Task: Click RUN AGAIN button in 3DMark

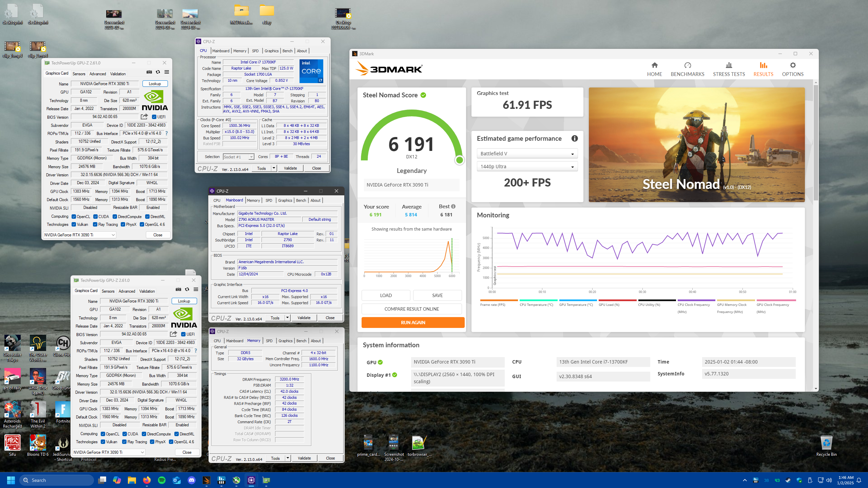Action: tap(413, 323)
